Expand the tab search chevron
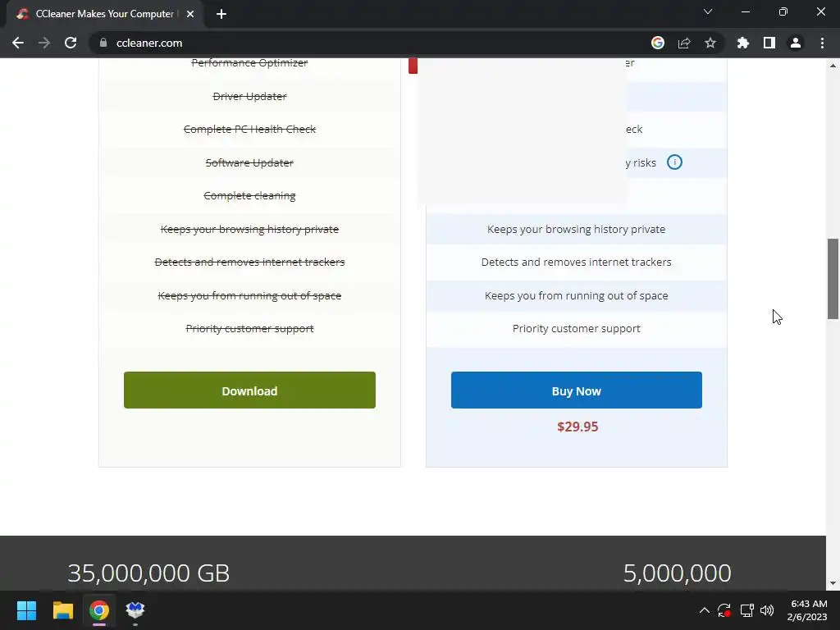Image resolution: width=840 pixels, height=630 pixels. click(708, 11)
